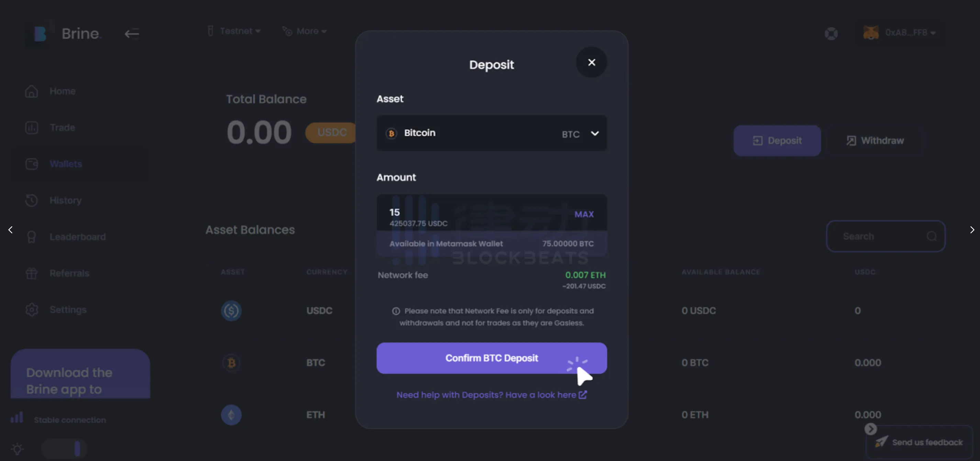Image resolution: width=980 pixels, height=461 pixels.
Task: Click the Confirm BTC Deposit button
Action: click(x=491, y=358)
